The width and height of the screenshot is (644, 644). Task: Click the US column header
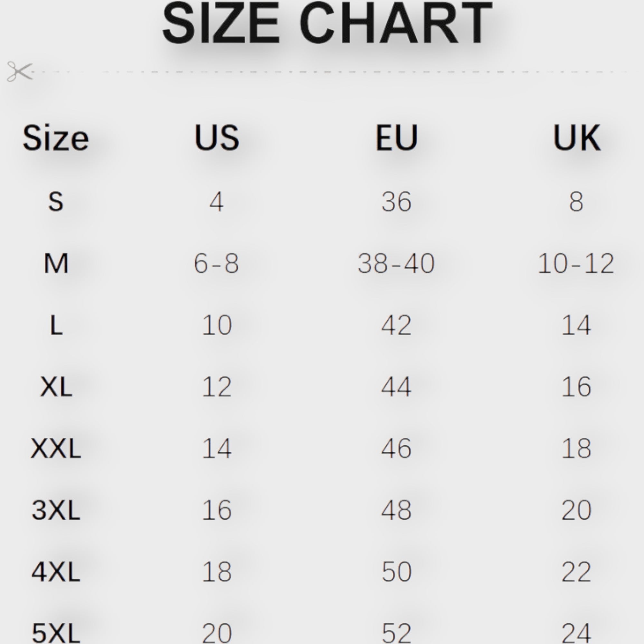217,137
